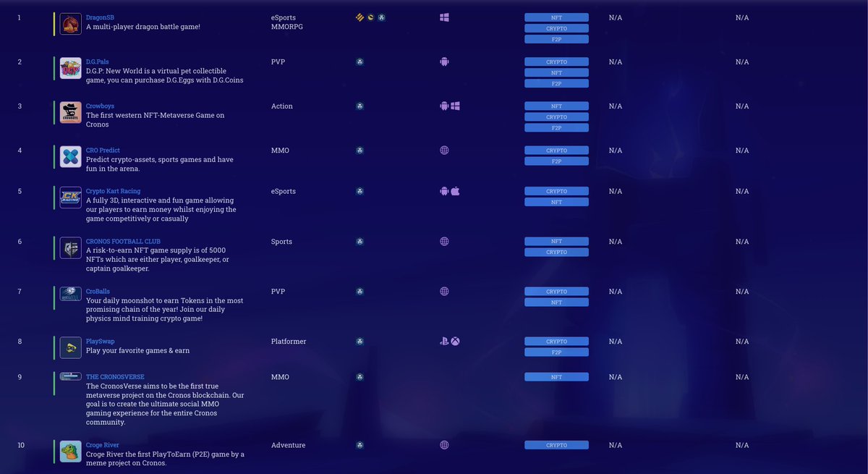
Task: Click the Cronos chain icon for THE CRONOSVERSE
Action: (359, 376)
